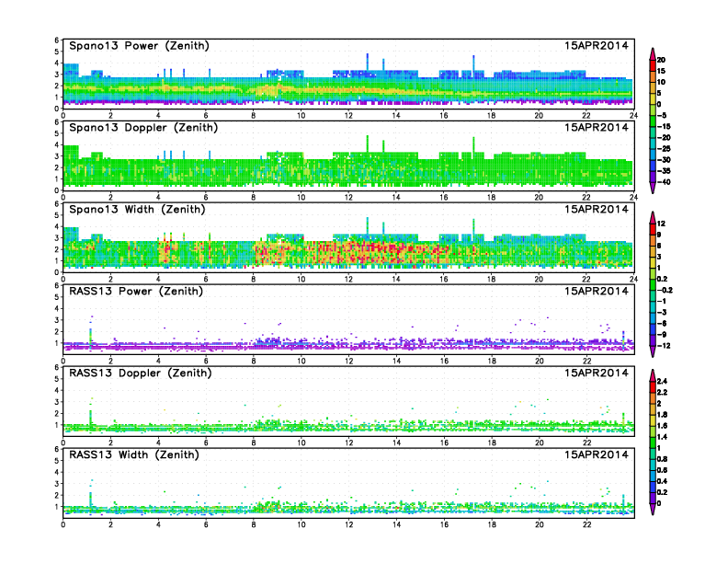
Task: Click the color bar label "1.6"
Action: tap(663, 426)
